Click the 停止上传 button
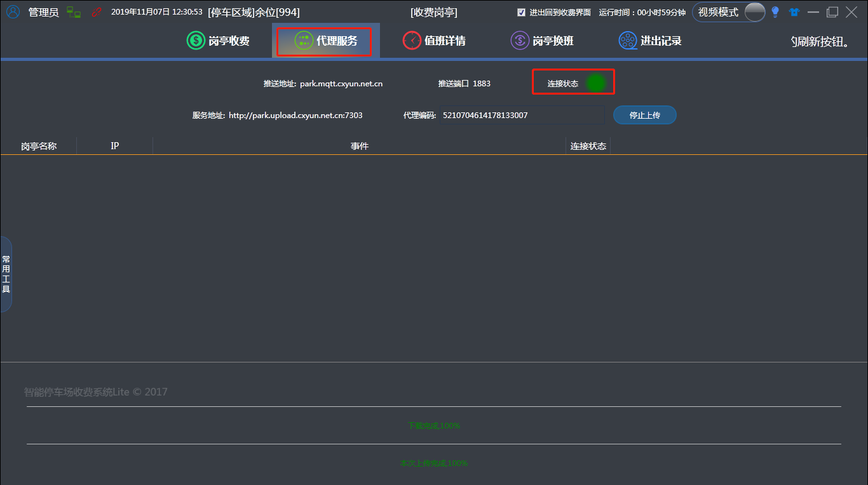The height and width of the screenshot is (485, 868). point(645,115)
